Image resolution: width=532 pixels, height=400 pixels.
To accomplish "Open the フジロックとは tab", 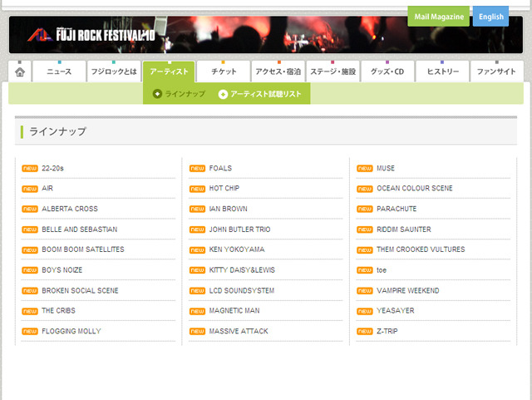I will 114,72.
